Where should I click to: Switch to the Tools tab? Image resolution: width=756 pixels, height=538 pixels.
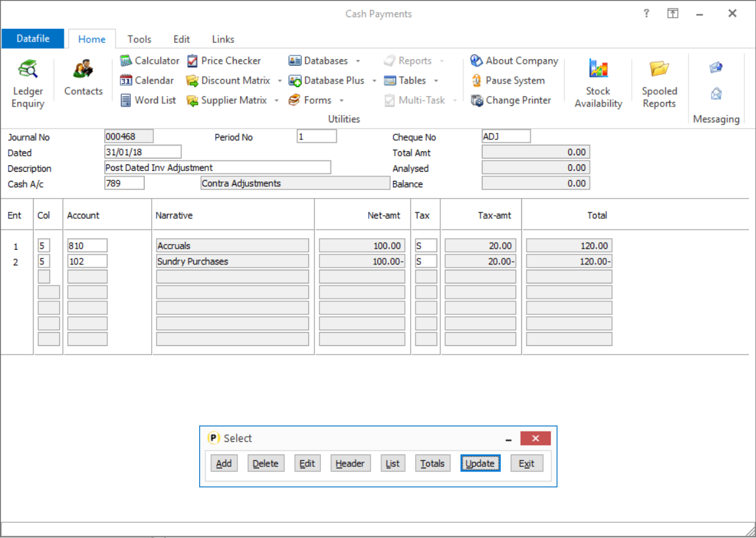(x=139, y=39)
